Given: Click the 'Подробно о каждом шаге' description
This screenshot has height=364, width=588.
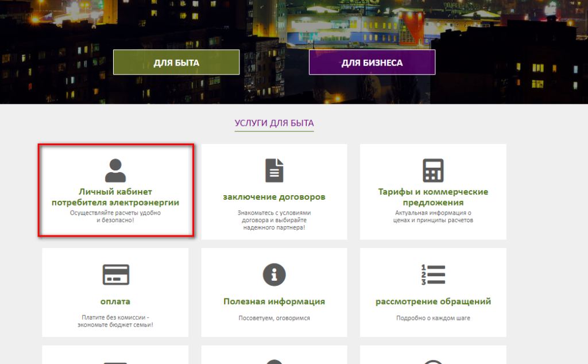Looking at the screenshot, I should [x=433, y=318].
